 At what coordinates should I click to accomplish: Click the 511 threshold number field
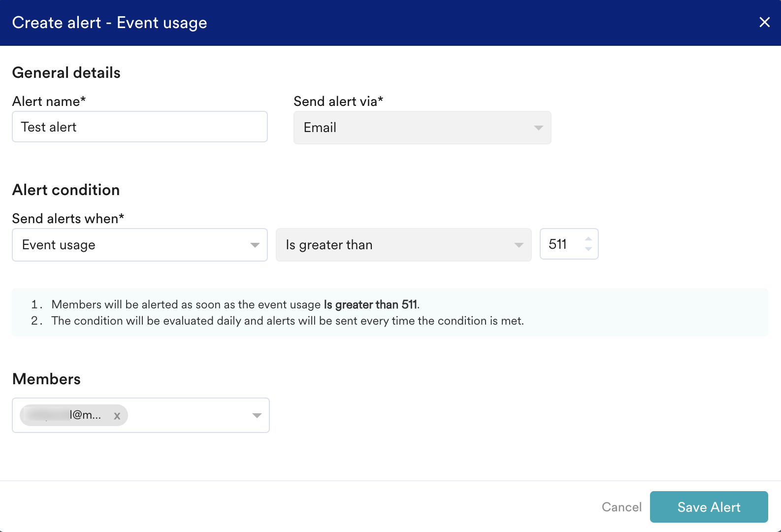pos(560,244)
